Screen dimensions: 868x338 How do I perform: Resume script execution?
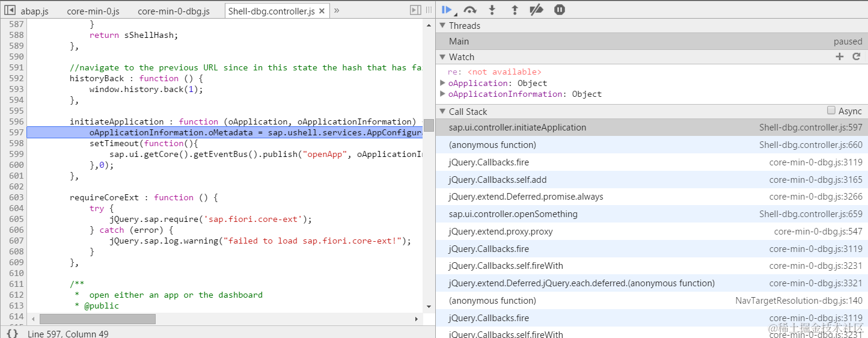click(447, 10)
